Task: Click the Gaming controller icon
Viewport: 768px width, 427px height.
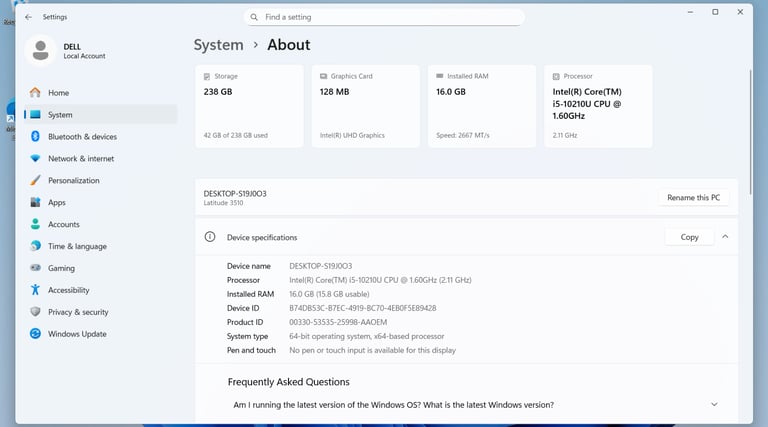Action: (x=35, y=268)
